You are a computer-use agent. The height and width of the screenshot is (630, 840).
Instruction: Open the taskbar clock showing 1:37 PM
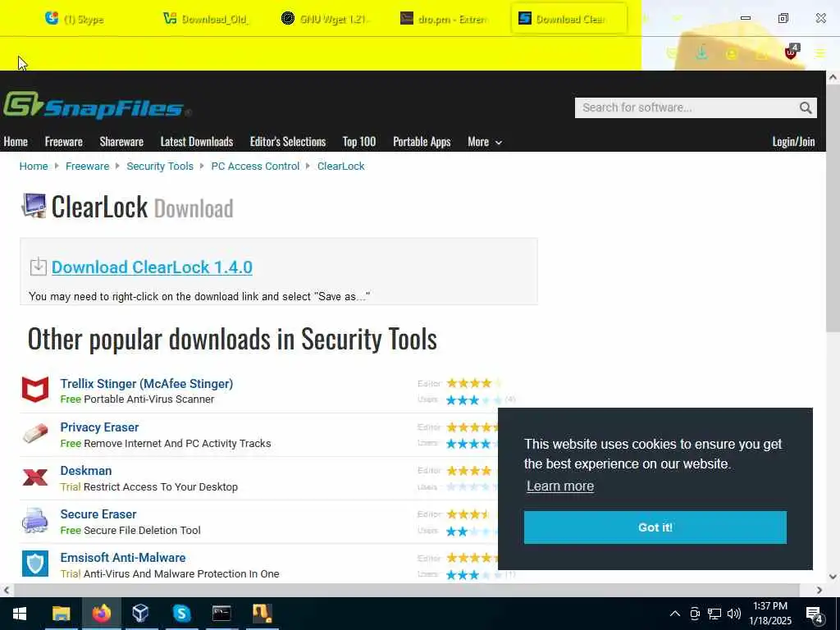pos(769,614)
